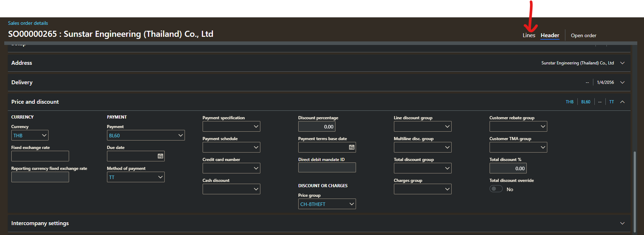The height and width of the screenshot is (235, 644).
Task: Expand the Delivery section chevron
Action: [622, 82]
